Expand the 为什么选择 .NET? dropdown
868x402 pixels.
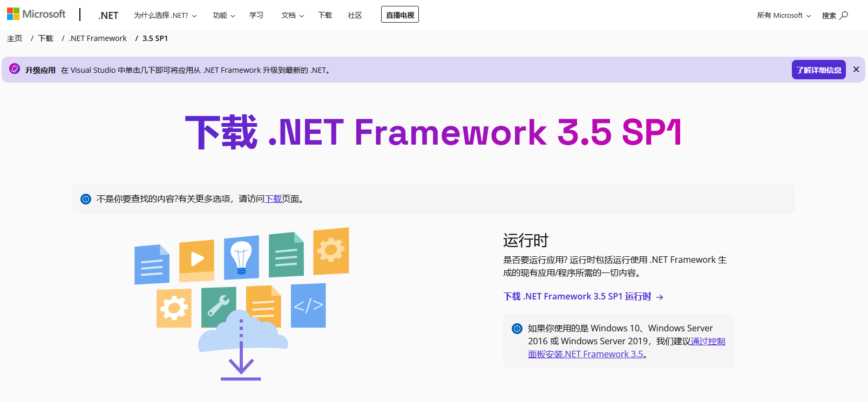click(165, 16)
